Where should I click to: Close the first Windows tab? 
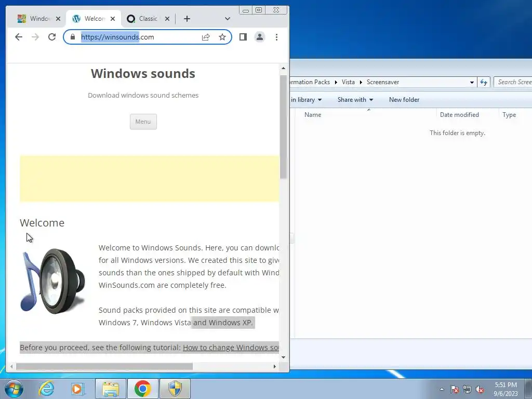click(x=58, y=19)
